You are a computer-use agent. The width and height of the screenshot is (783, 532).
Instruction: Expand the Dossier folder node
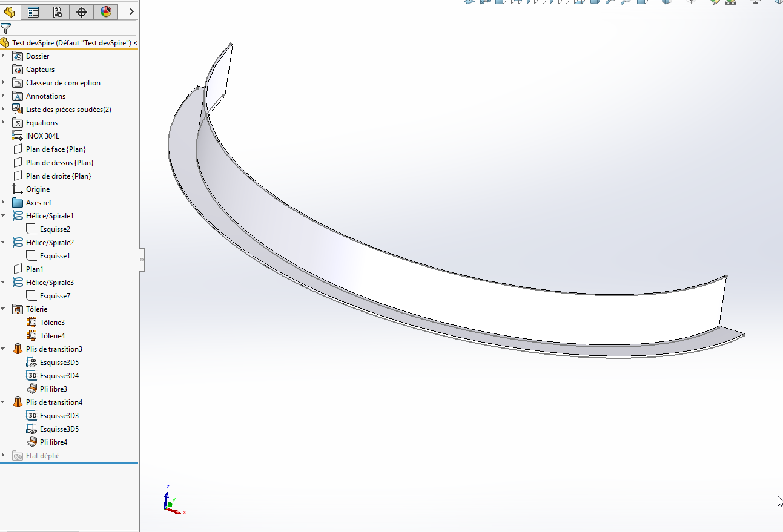tap(4, 56)
